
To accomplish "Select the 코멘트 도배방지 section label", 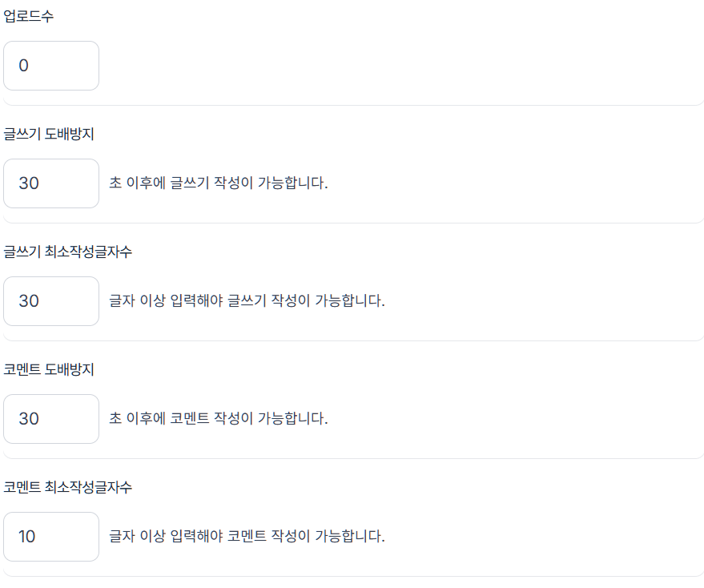I will [48, 369].
